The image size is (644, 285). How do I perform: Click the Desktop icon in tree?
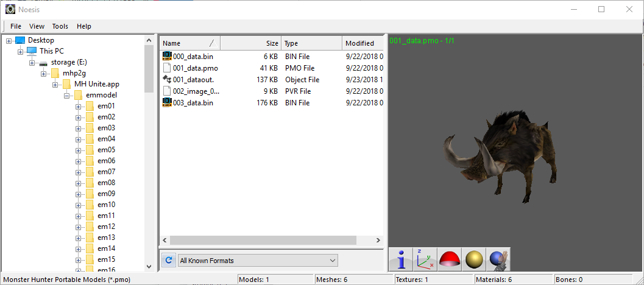(x=19, y=40)
